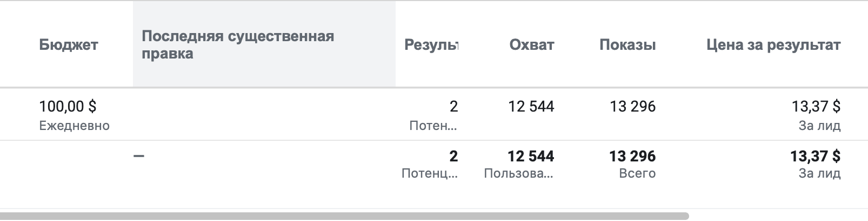The image size is (868, 221).
Task: Click the Всего label under total impressions
Action: tap(637, 173)
